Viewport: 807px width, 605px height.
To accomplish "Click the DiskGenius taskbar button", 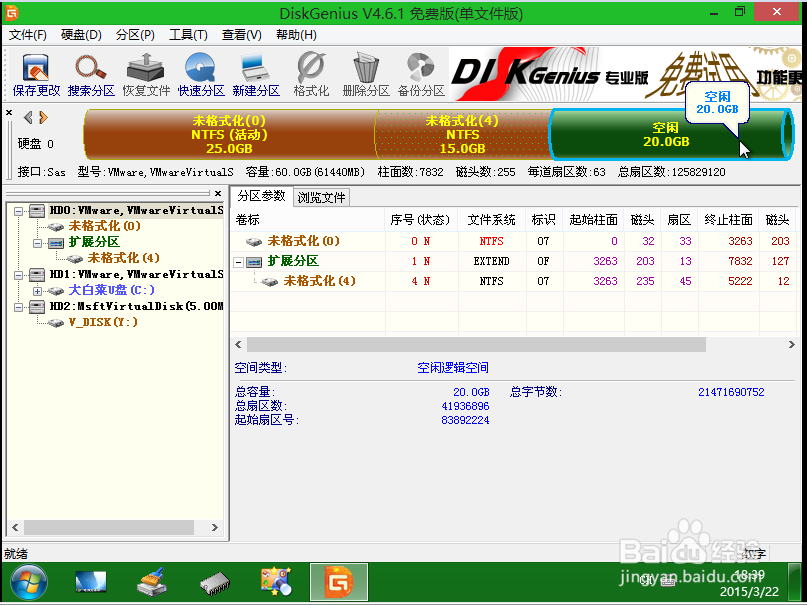I will [339, 582].
